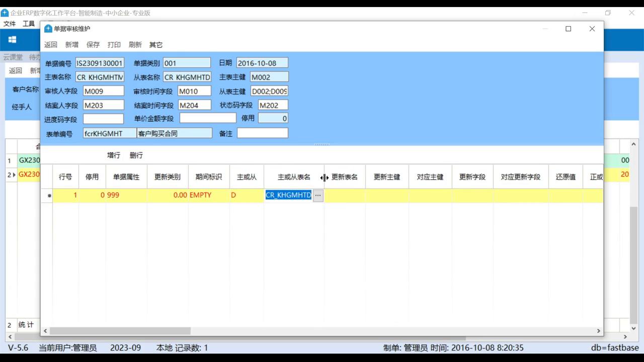Image resolution: width=644 pixels, height=362 pixels.
Task: Open the 文件 menu
Action: [9, 23]
